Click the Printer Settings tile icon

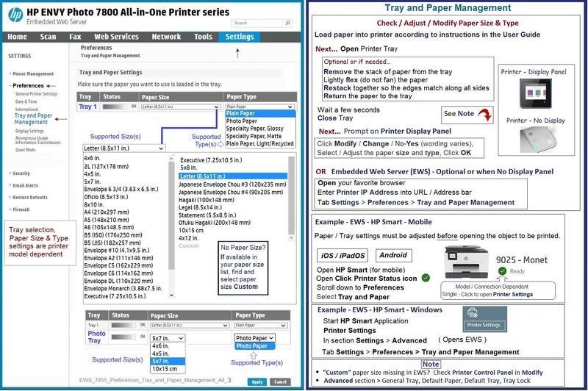484,319
